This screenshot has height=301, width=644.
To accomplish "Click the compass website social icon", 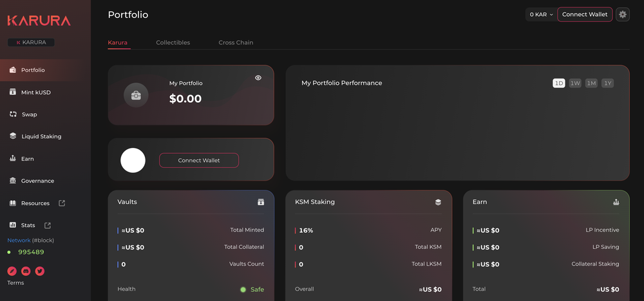I will (12, 271).
